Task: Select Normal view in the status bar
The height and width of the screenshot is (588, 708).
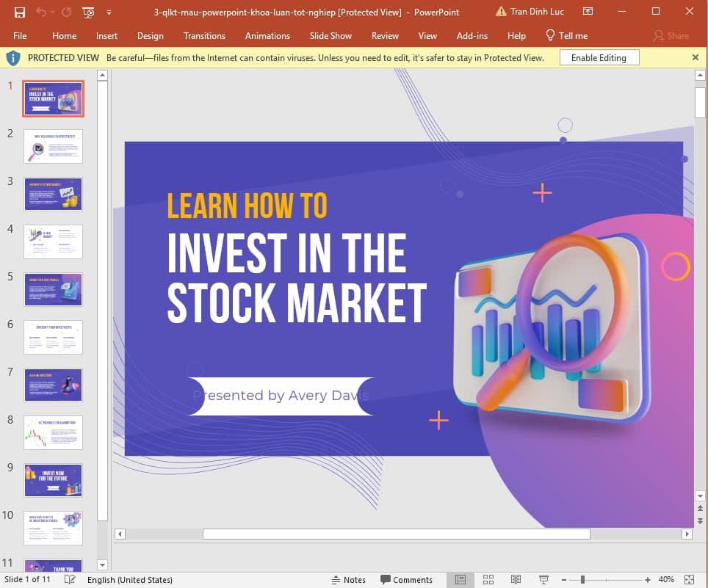Action: [460, 579]
